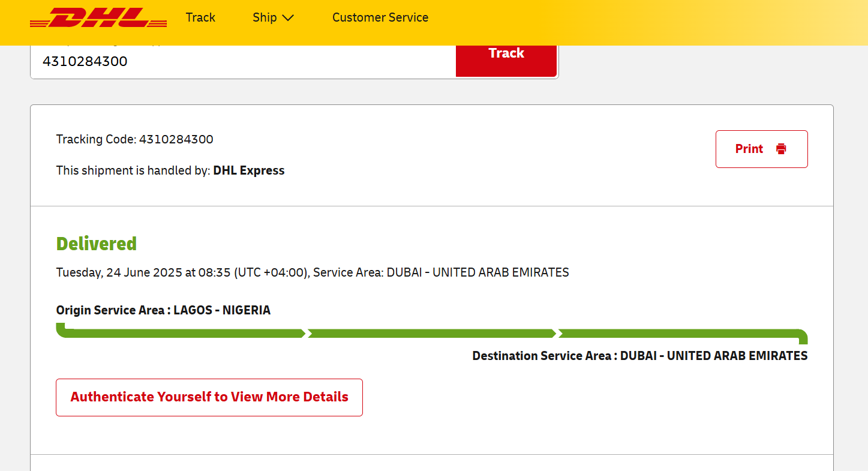
Task: Open the Track menu item
Action: point(200,17)
